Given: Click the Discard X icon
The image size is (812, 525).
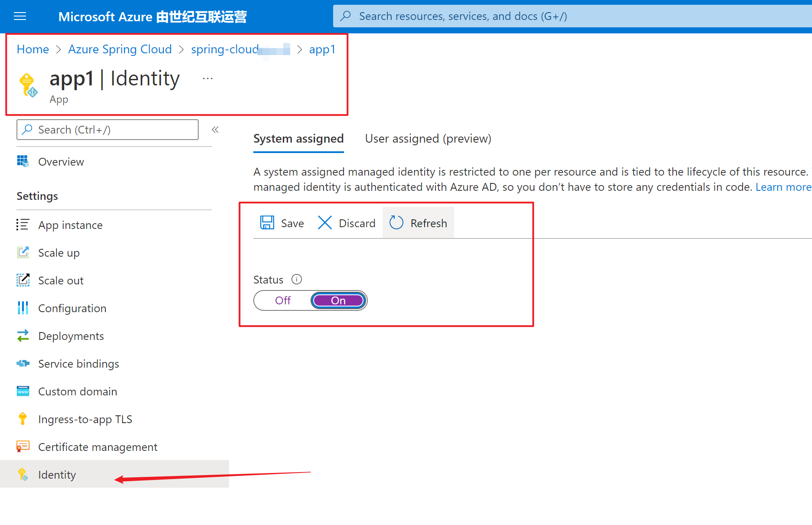Looking at the screenshot, I should (x=324, y=223).
